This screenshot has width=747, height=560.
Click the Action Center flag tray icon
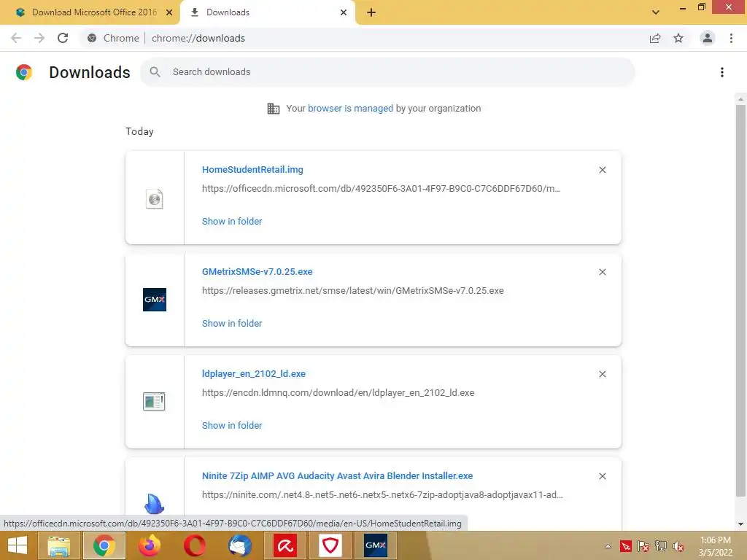coord(643,546)
